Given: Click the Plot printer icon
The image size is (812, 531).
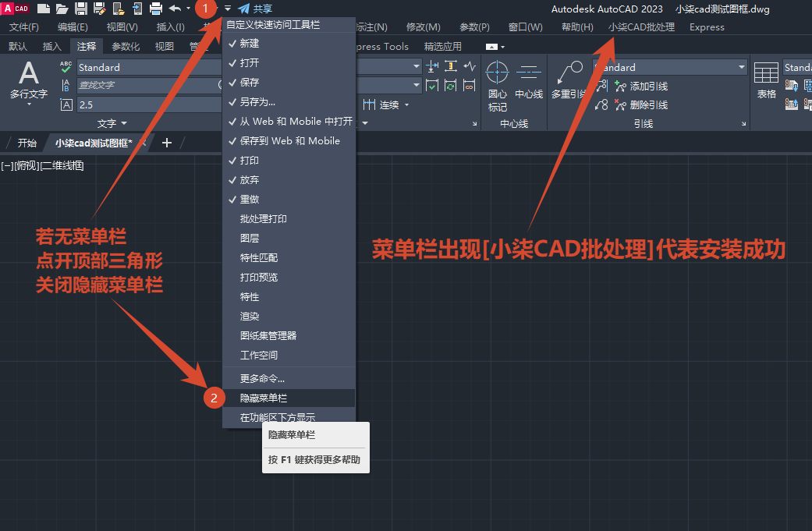Looking at the screenshot, I should coord(156,9).
